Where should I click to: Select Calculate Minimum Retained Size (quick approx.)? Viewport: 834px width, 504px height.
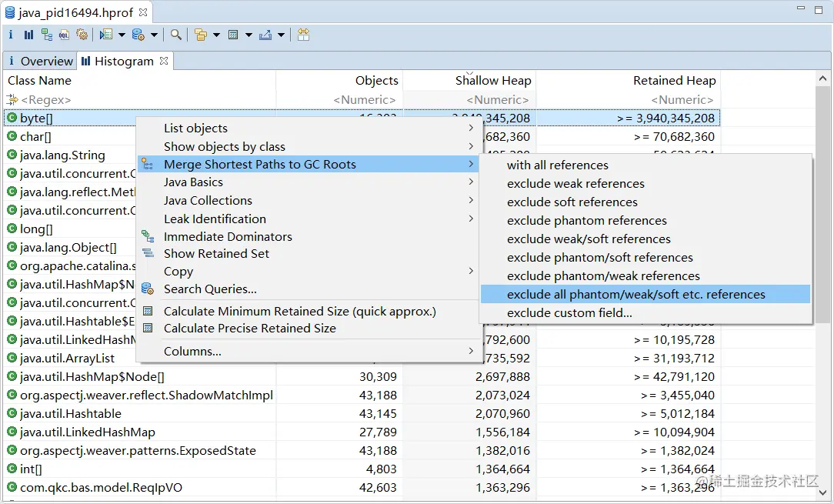pos(309,312)
